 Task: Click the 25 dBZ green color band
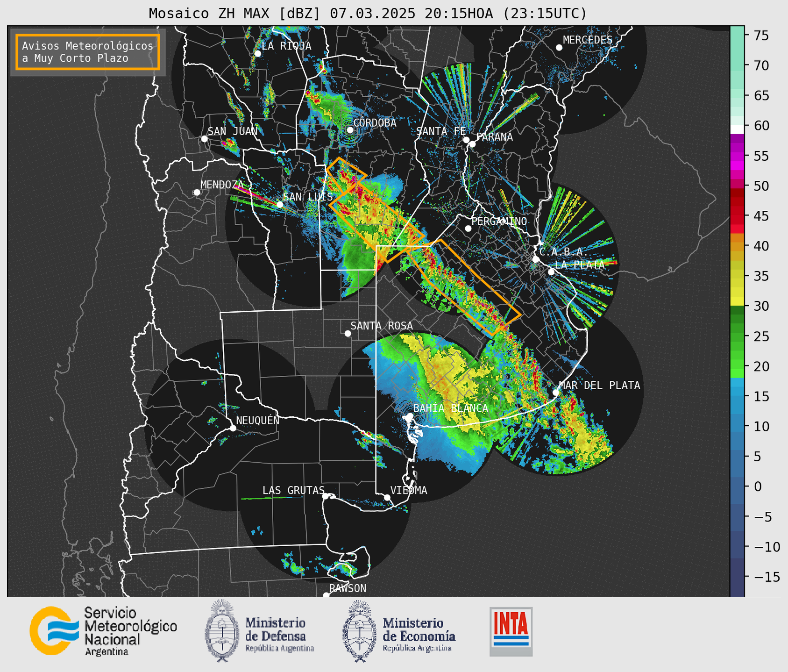click(737, 336)
